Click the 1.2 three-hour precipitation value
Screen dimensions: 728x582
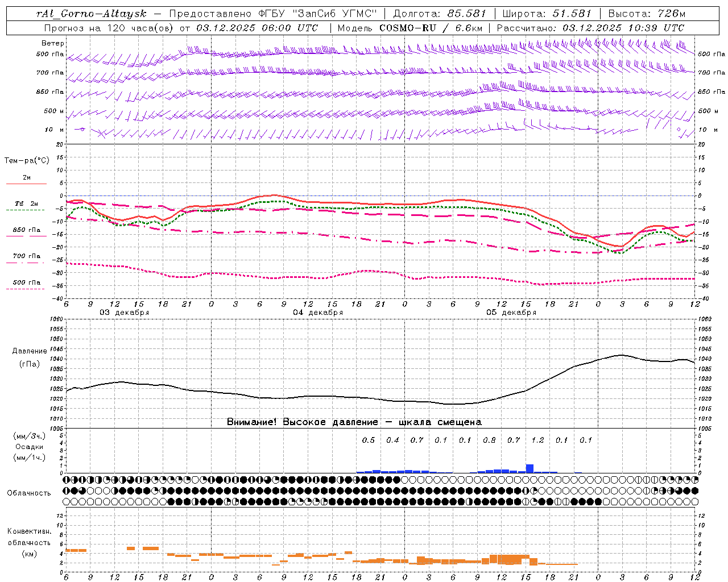tap(537, 440)
